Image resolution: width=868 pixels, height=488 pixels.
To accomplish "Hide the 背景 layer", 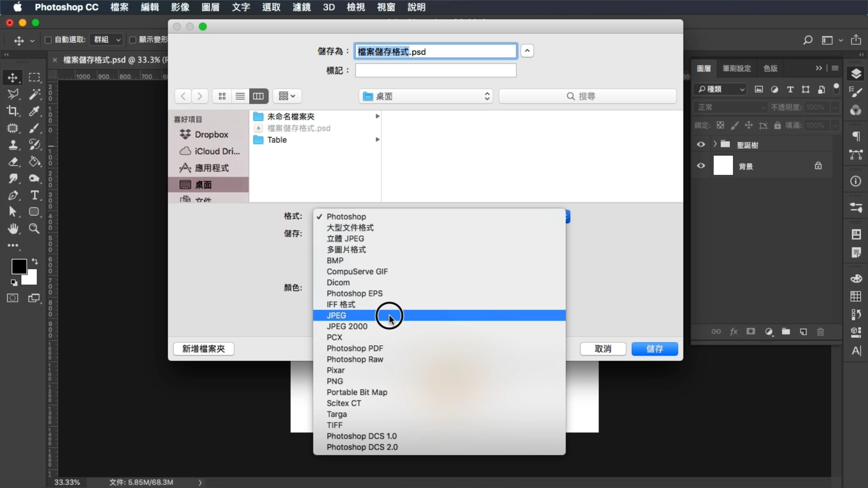I will (701, 166).
